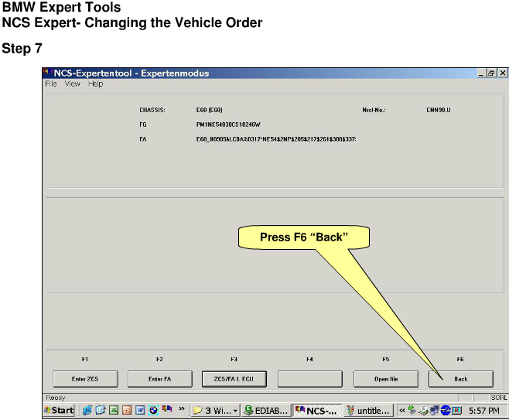Screen dimensions: 509x420
Task: Launch Word from quick launch
Action: tap(140, 410)
